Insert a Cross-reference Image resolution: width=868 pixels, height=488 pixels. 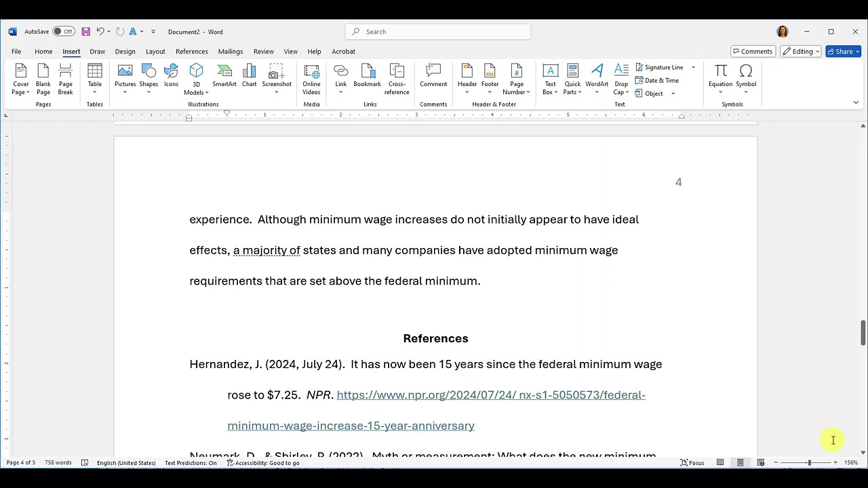point(397,80)
